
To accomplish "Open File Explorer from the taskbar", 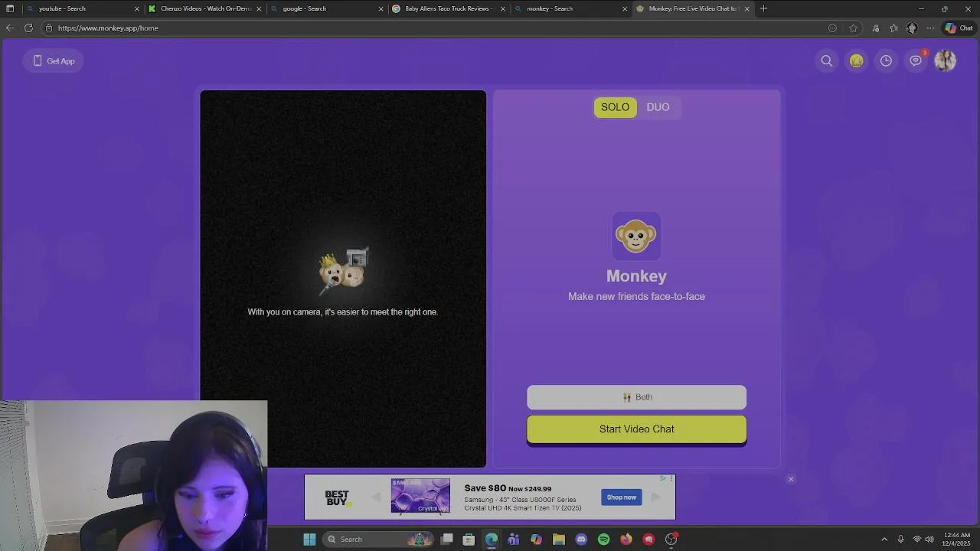I will (x=559, y=540).
